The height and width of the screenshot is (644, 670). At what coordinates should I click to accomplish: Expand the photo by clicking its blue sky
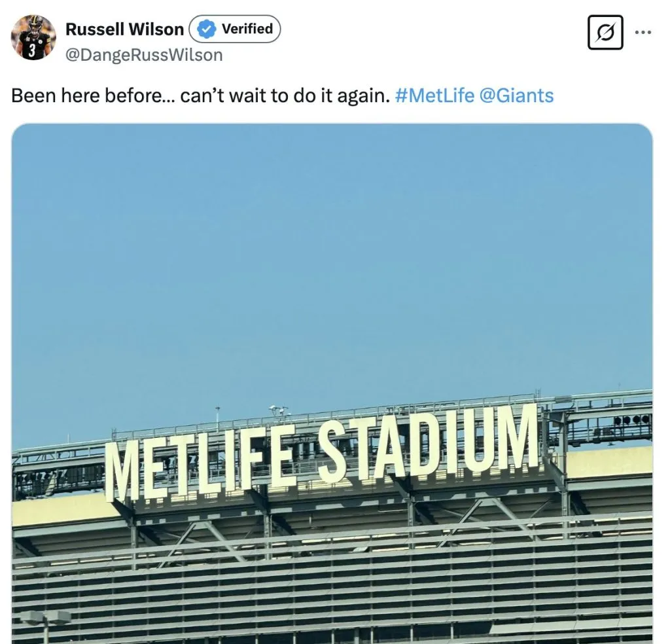327,262
